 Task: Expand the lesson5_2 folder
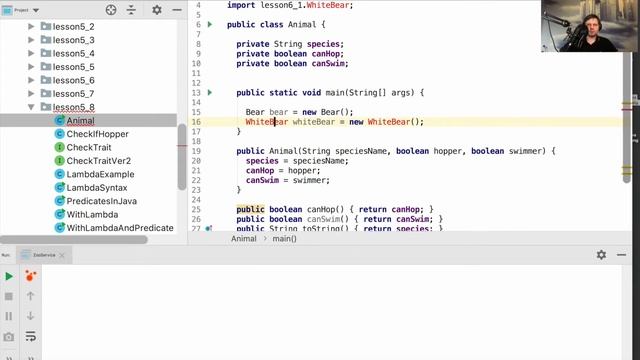(x=31, y=27)
